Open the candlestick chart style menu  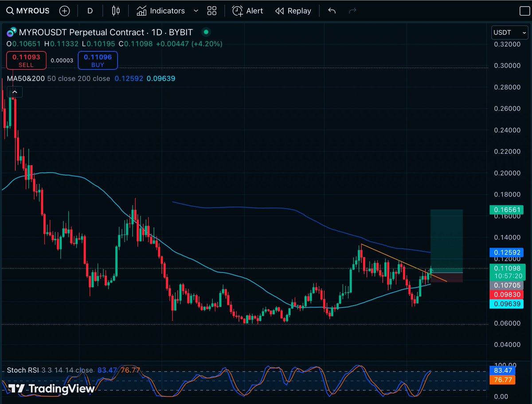pos(116,11)
